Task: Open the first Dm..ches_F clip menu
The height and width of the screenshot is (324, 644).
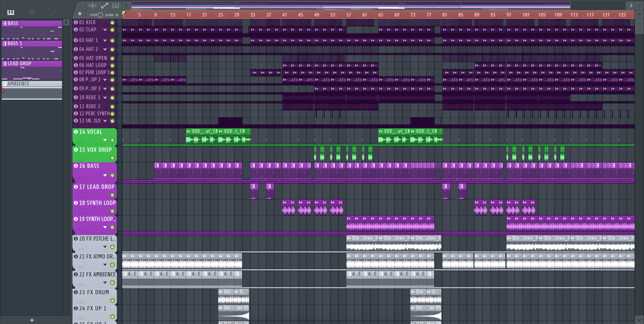Action: click(x=349, y=238)
